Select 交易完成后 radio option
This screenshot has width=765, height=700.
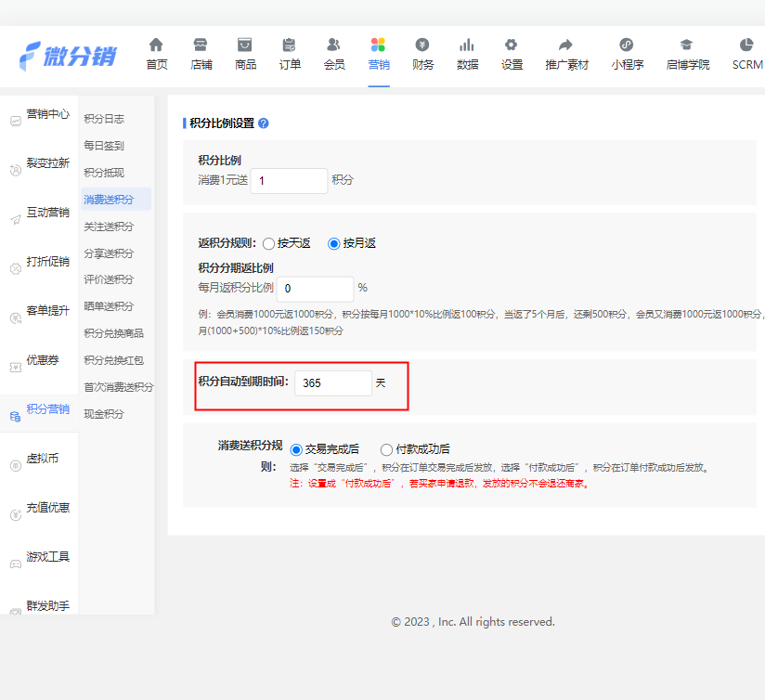point(297,449)
